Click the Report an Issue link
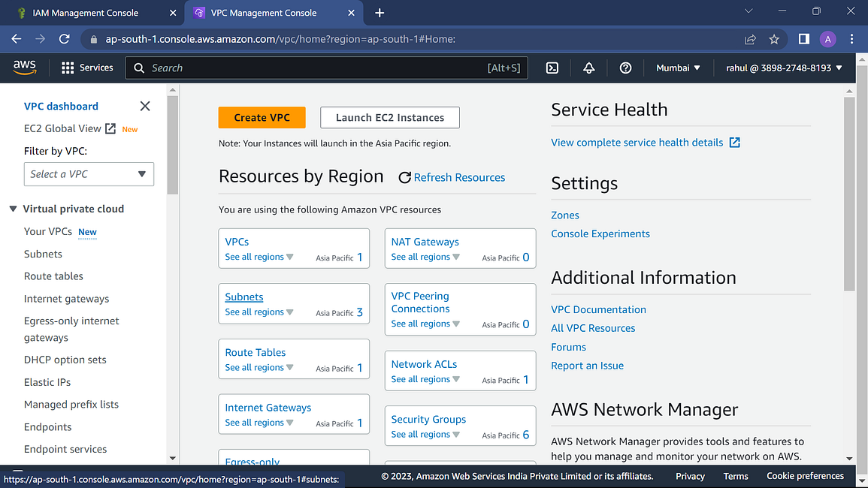The width and height of the screenshot is (868, 488). tap(587, 366)
